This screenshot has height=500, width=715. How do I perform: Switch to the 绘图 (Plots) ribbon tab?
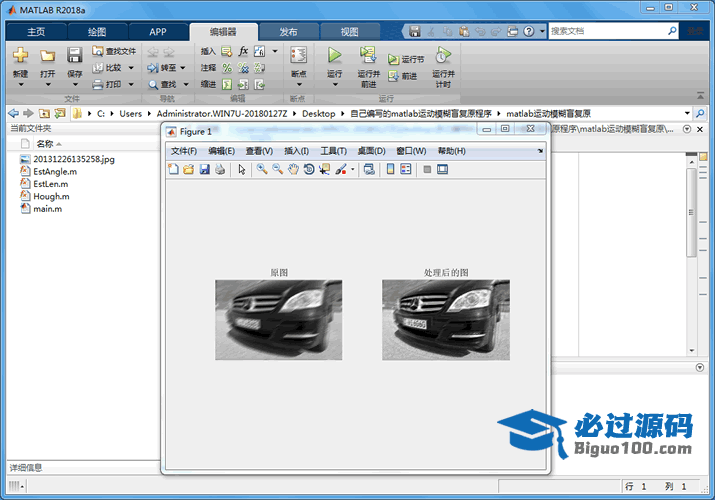[96, 31]
